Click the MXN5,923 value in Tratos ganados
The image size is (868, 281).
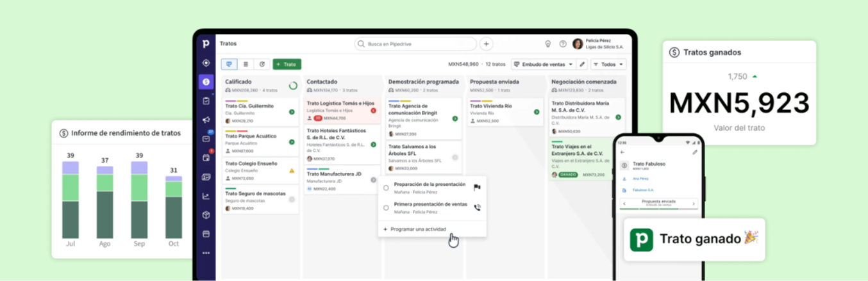coord(739,102)
